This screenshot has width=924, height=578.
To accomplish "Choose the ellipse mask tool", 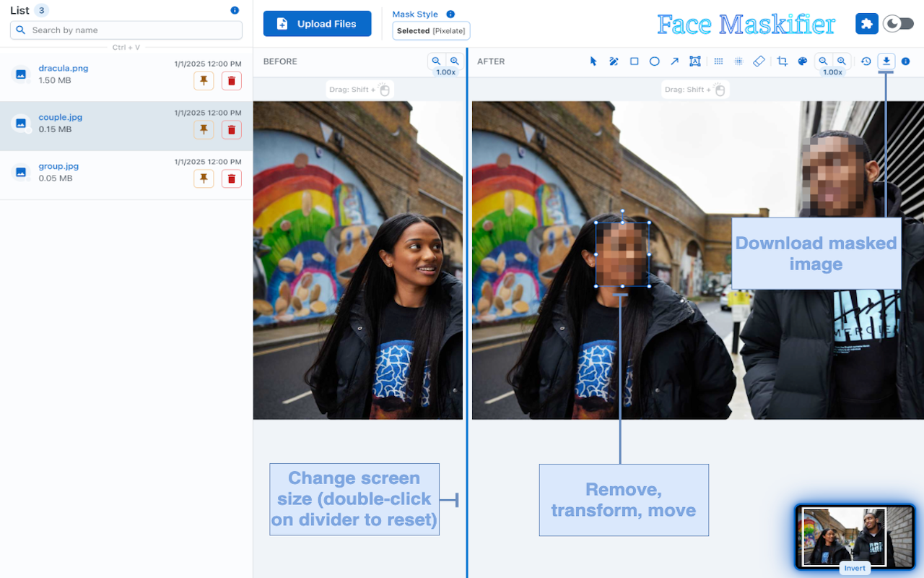I will [654, 61].
